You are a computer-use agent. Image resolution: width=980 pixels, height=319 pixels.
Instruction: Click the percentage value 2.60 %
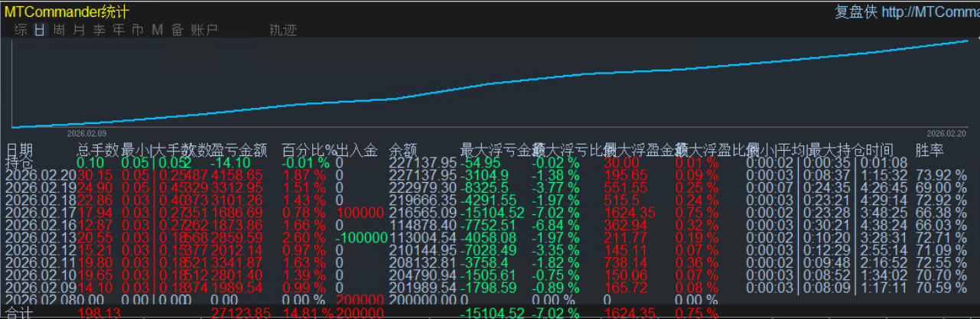(304, 237)
